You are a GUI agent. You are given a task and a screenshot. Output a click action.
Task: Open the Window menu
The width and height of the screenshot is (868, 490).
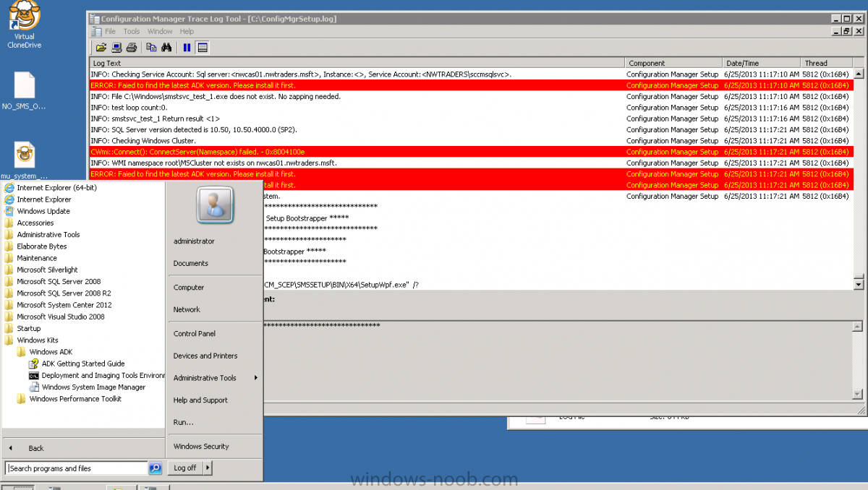point(160,31)
